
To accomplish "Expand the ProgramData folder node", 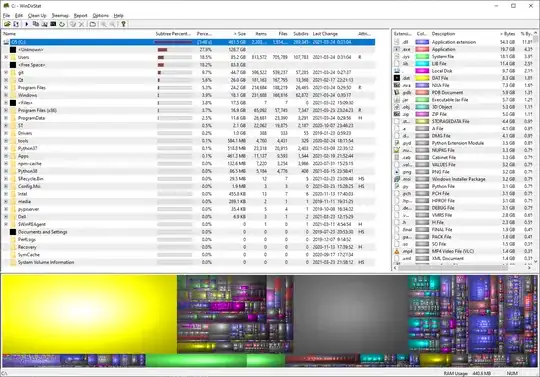I will (6, 118).
